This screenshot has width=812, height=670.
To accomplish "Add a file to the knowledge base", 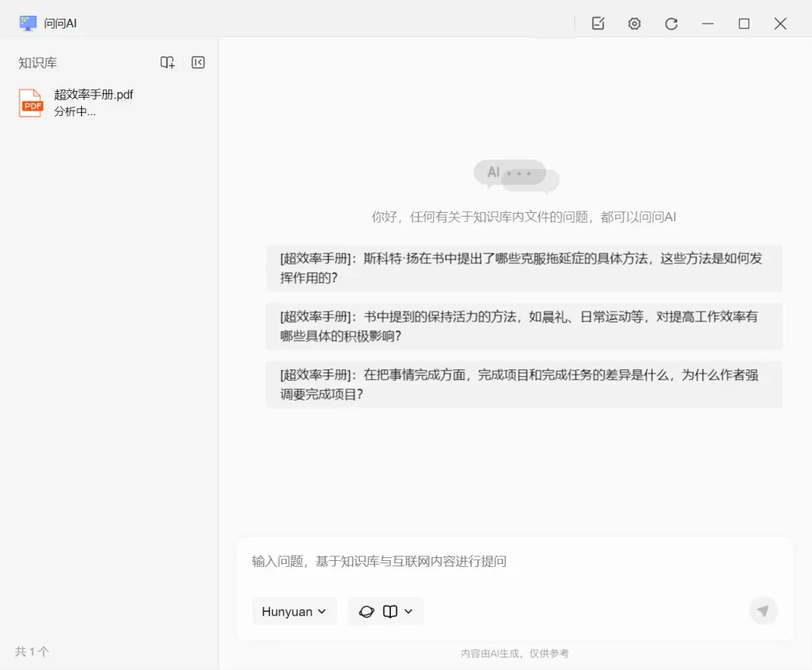I will (167, 62).
